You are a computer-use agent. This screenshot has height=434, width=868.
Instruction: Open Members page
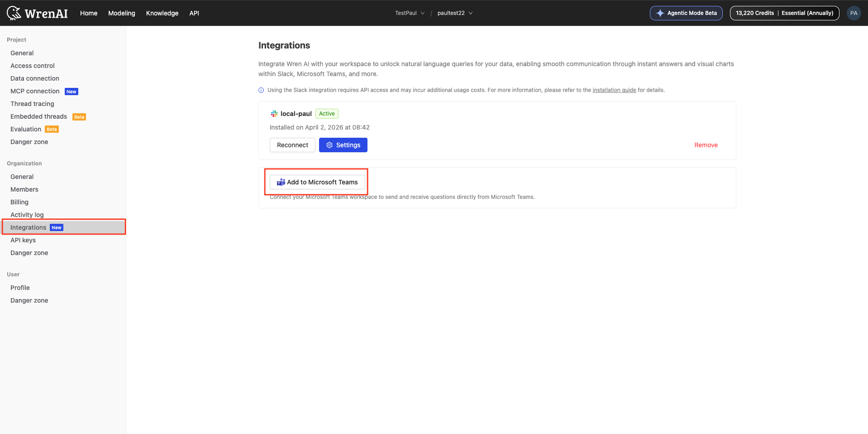pos(63,189)
